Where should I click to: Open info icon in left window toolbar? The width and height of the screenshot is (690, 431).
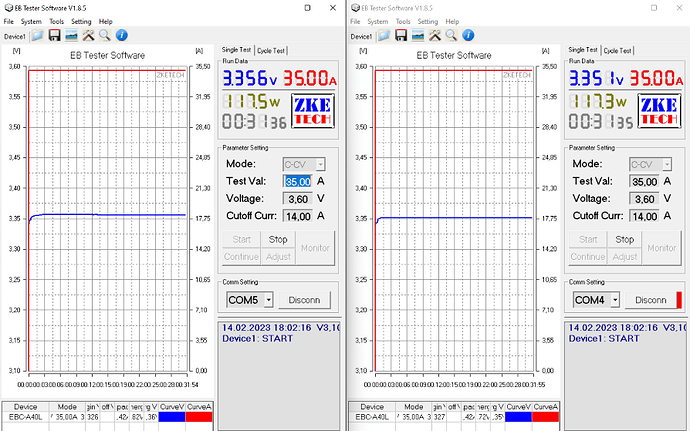[121, 36]
